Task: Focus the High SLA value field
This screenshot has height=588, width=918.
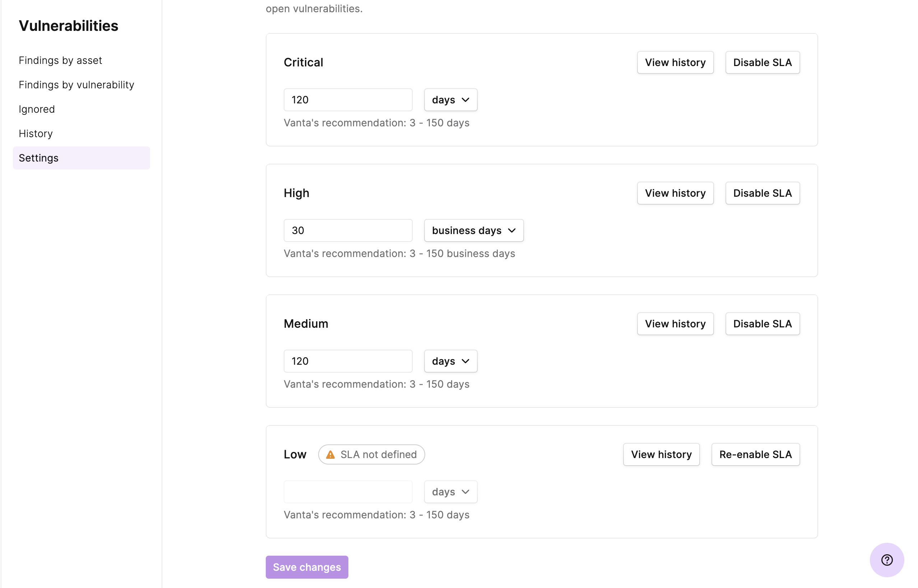Action: 348,230
